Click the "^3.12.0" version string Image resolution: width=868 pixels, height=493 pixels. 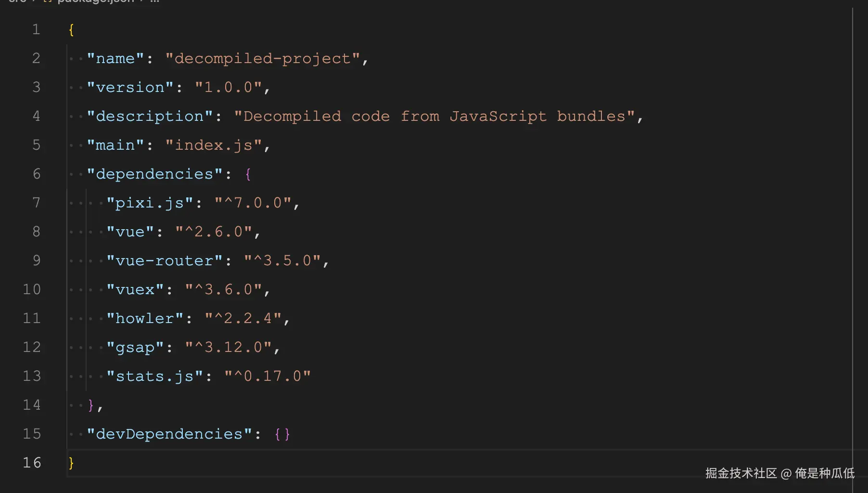click(229, 348)
